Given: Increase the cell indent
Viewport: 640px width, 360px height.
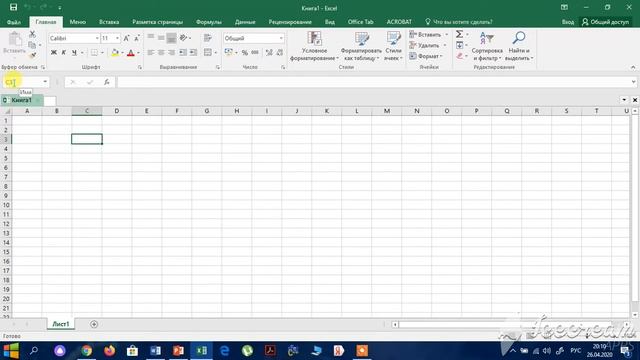Looking at the screenshot, I should coord(193,53).
